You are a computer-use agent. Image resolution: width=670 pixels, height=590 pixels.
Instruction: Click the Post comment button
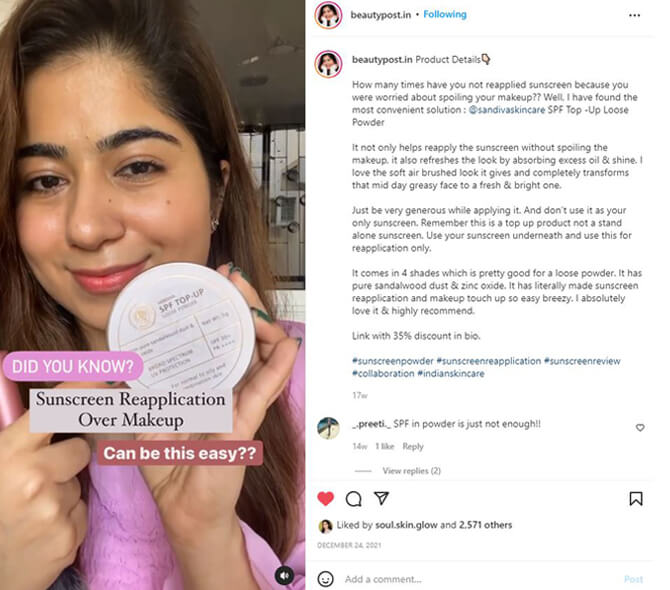click(633, 579)
